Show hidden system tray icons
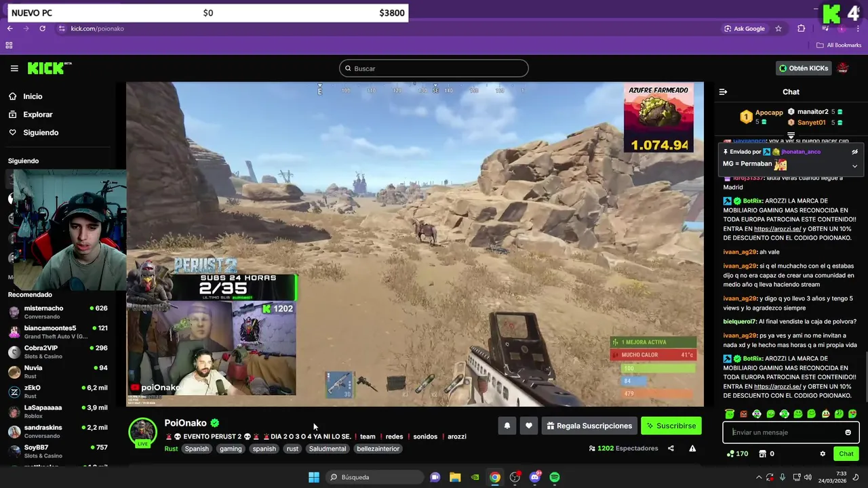The width and height of the screenshot is (868, 488). tap(758, 477)
